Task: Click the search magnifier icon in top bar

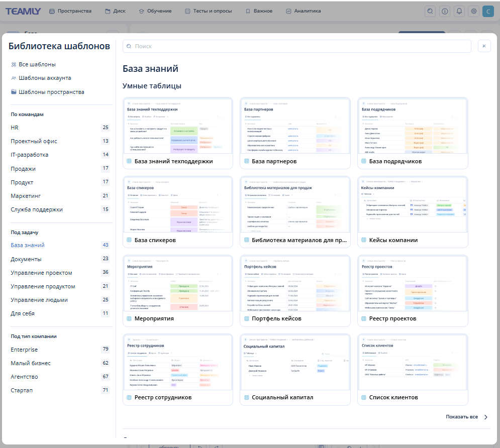Action: tap(430, 11)
